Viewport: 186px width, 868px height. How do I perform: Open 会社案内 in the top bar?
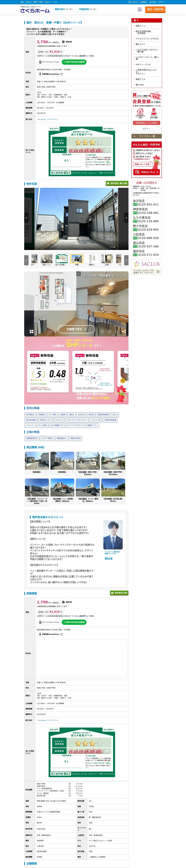coord(153,2)
